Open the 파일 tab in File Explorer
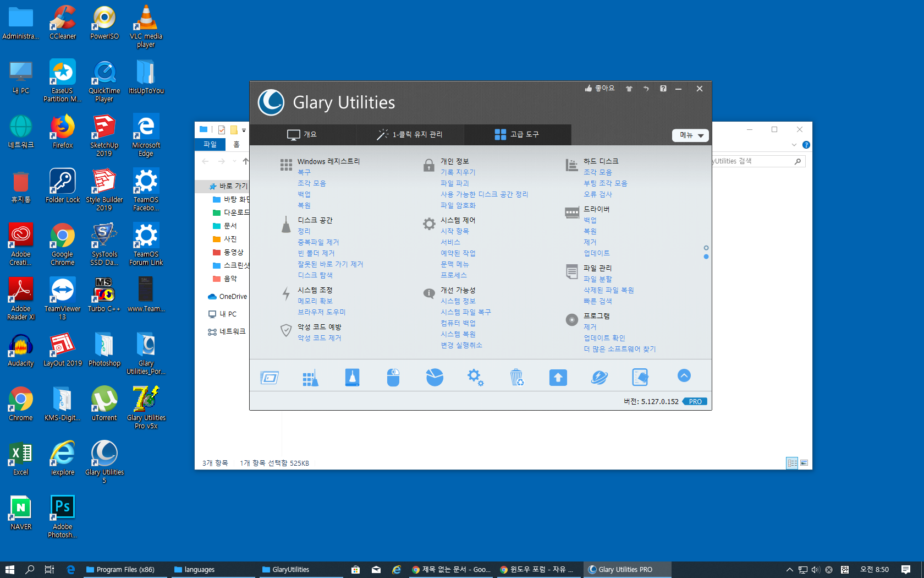 click(210, 144)
